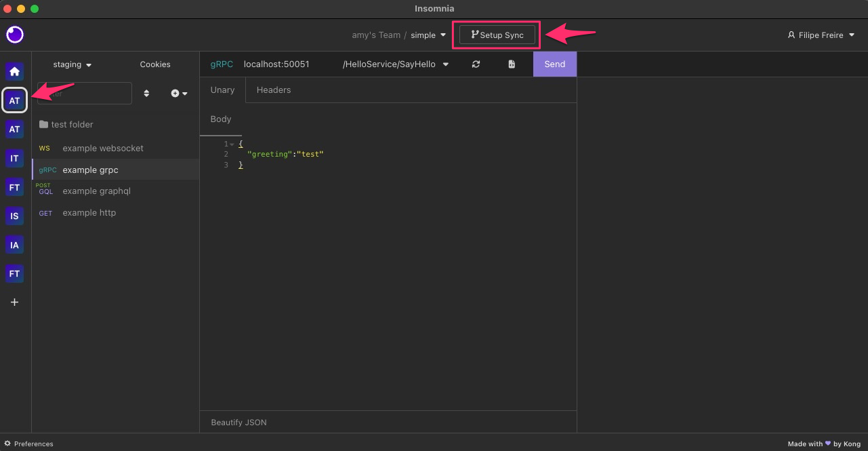Screen dimensions: 868x451
Task: Click the gRPC protocol label in the URL bar
Action: [222, 64]
